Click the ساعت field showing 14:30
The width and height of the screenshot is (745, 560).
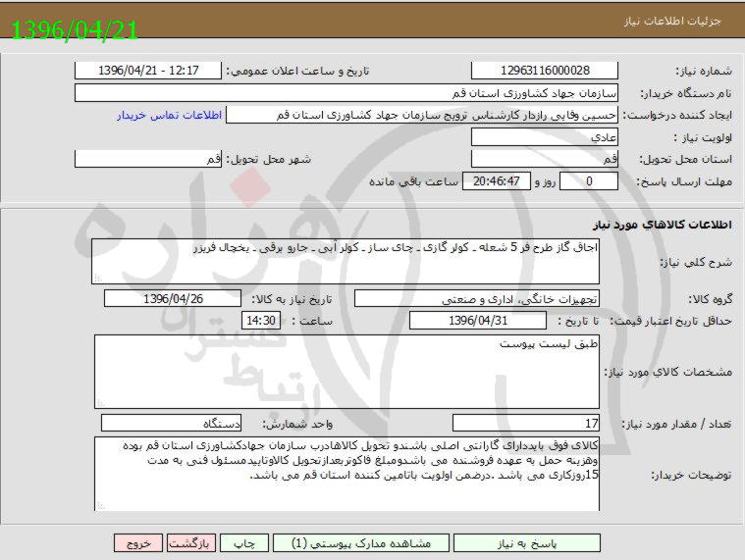[x=261, y=321]
